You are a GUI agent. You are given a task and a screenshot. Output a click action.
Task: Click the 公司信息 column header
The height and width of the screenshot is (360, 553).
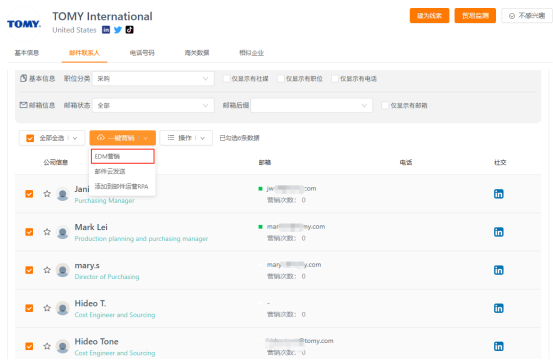point(56,162)
